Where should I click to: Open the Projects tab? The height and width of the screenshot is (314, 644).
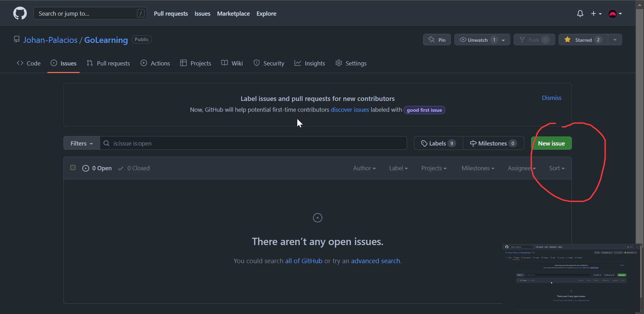[x=195, y=63]
